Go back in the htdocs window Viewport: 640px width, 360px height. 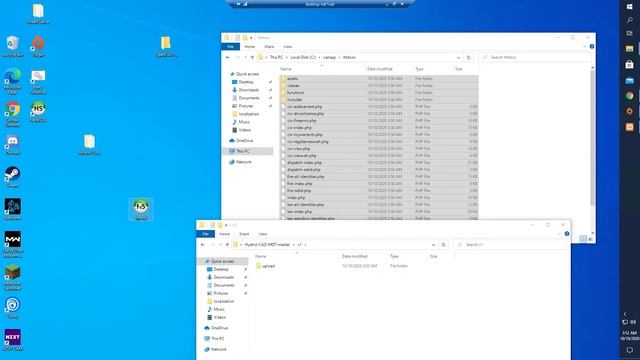coord(228,58)
